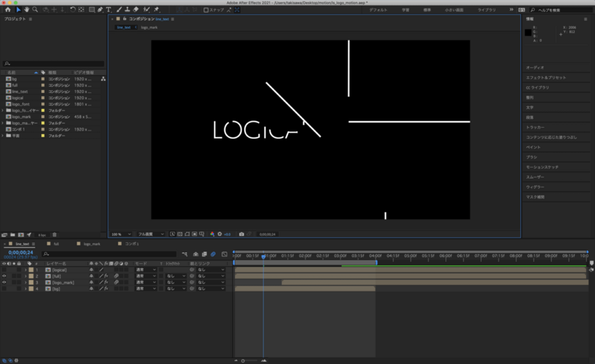Switch to the デフォルト workspace
This screenshot has height=364, width=595.
[378, 10]
